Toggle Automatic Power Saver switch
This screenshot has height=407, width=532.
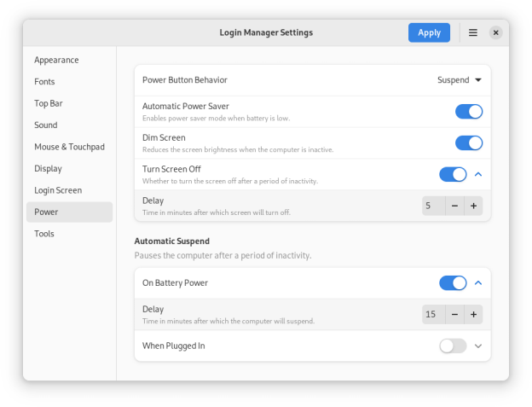point(468,111)
